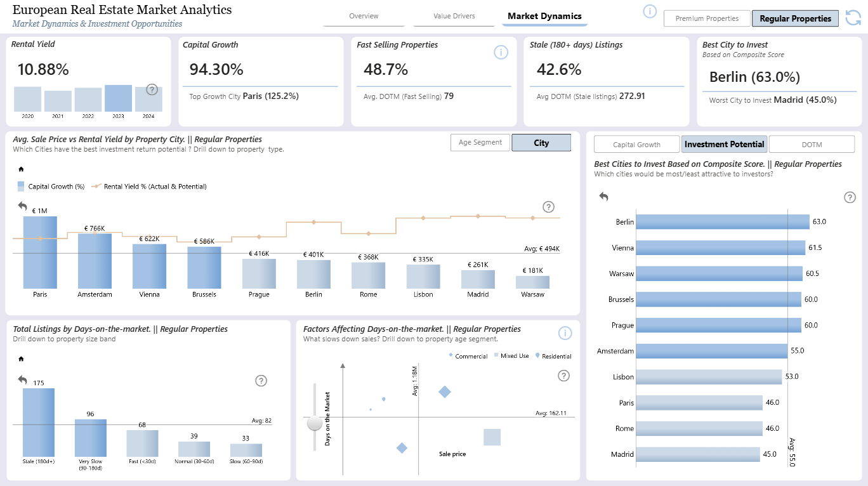Image resolution: width=868 pixels, height=486 pixels.
Task: Select the Fast (<30d) listings bar
Action: click(x=142, y=443)
